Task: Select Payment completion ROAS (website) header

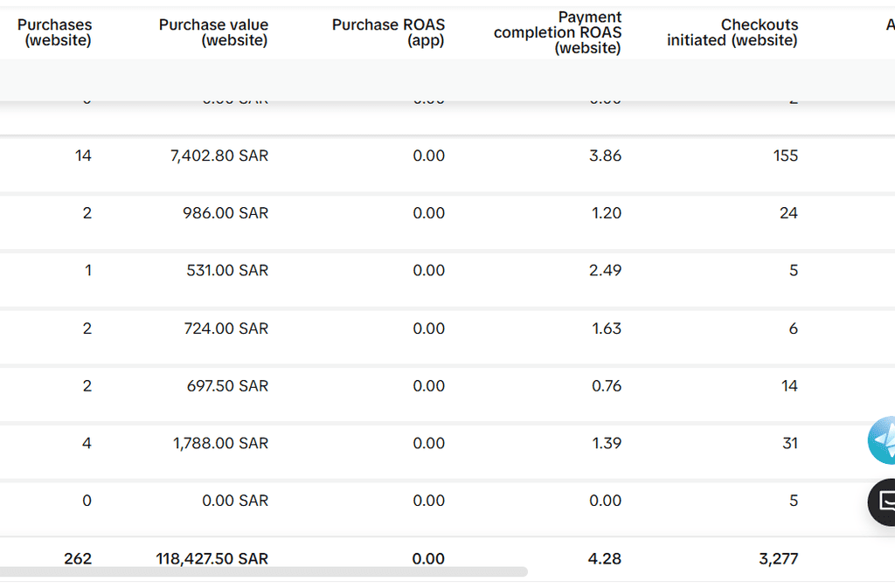Action: coord(558,33)
